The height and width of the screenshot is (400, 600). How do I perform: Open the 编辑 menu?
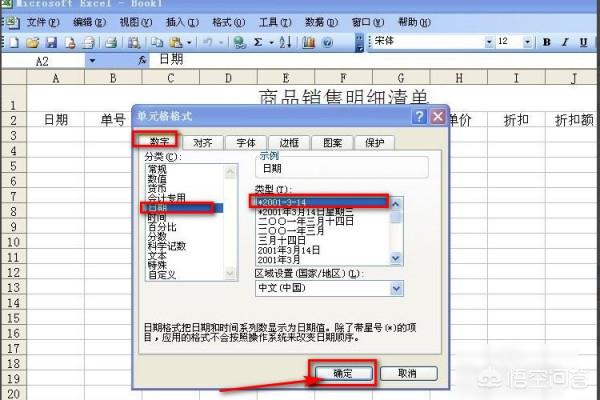click(90, 22)
